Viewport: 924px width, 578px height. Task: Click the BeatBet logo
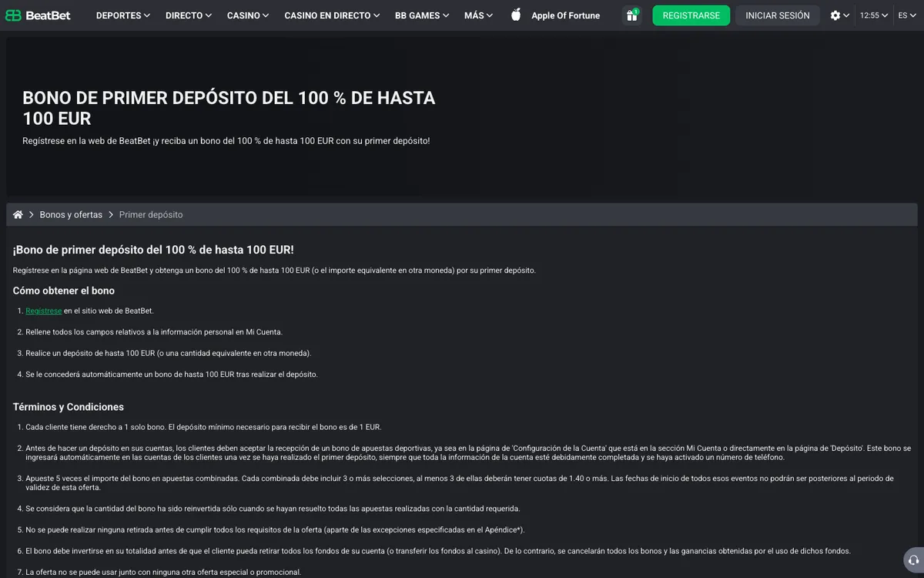38,15
